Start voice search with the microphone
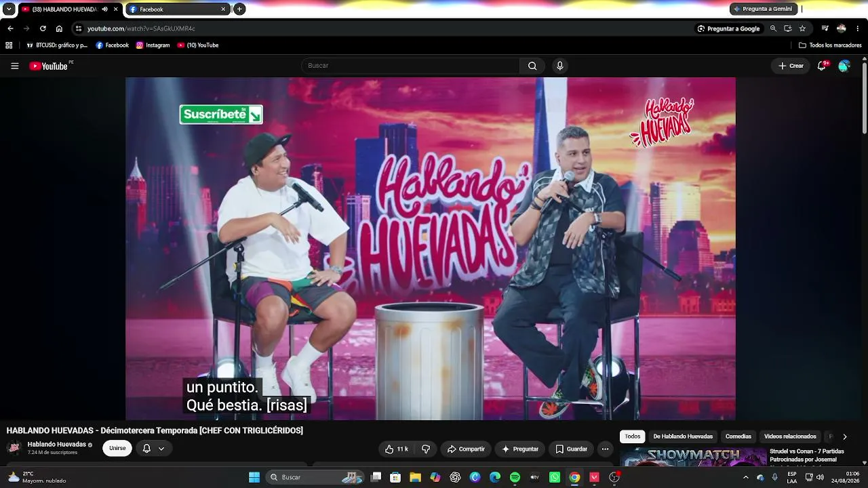The image size is (868, 488). point(559,66)
